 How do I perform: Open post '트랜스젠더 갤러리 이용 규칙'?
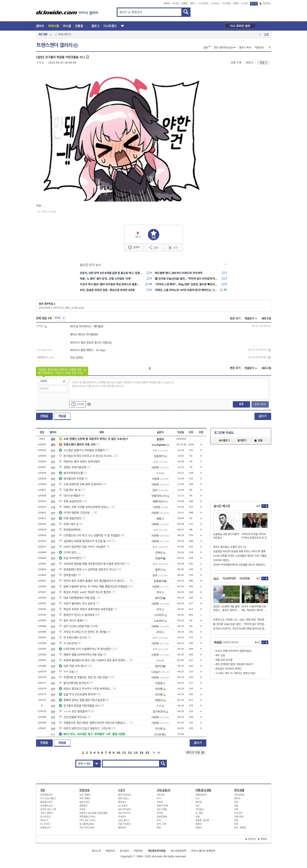point(79,444)
